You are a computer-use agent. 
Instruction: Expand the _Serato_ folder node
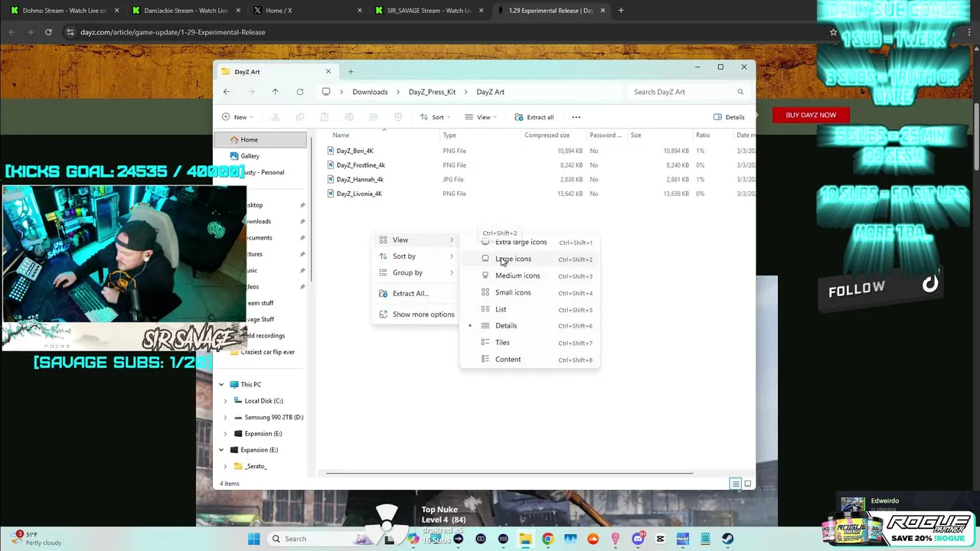tap(225, 466)
